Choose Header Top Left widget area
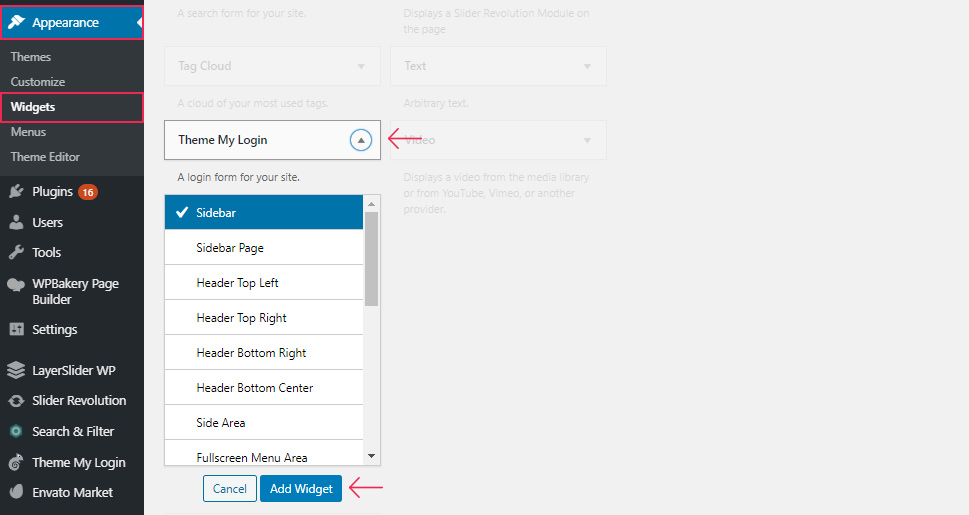This screenshot has height=515, width=969. point(264,283)
